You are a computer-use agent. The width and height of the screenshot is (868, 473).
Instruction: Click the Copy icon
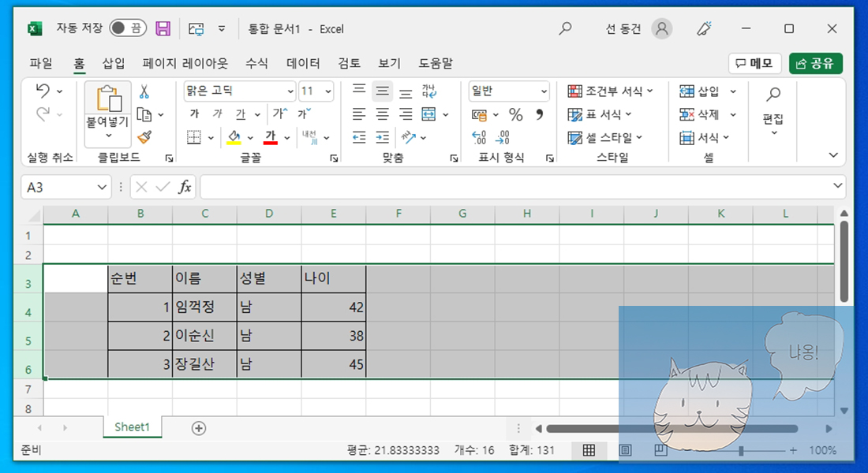pos(144,114)
